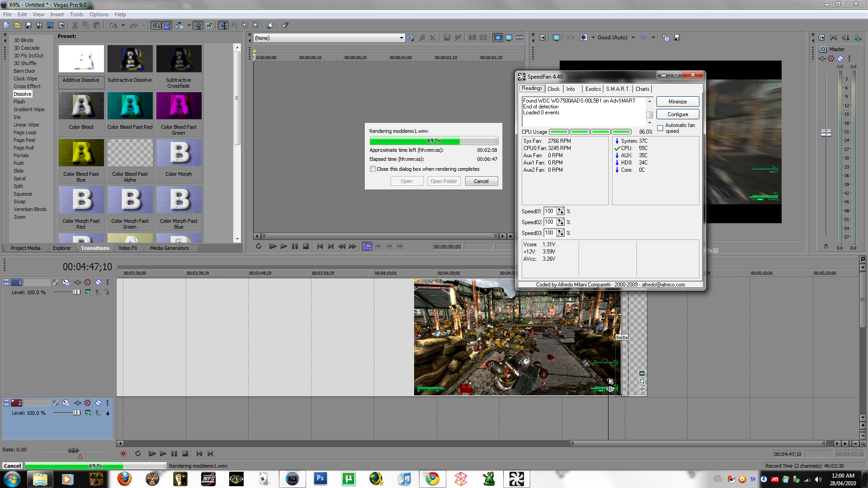Click the What's This Help icon
This screenshot has height=488, width=868.
point(285,25)
